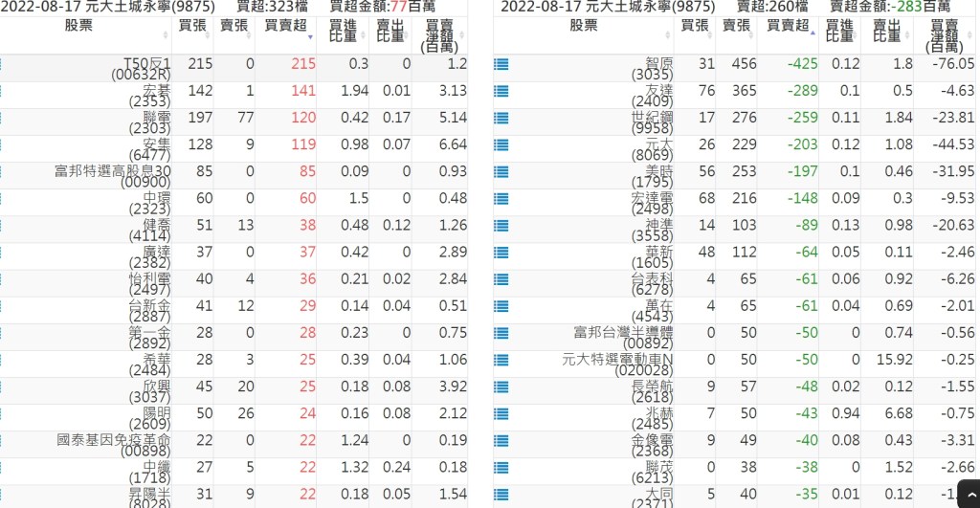Click the list icon beside 美時 (1795)
Screen dimensions: 980x508
pyautogui.click(x=501, y=172)
